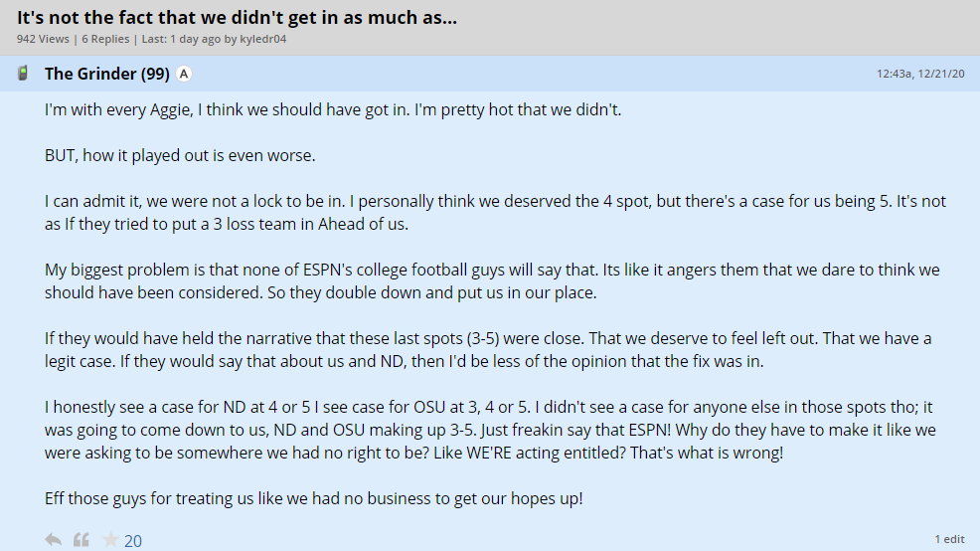Click the mobile phone icon beside The Grinder
The width and height of the screenshot is (980, 551).
point(23,74)
